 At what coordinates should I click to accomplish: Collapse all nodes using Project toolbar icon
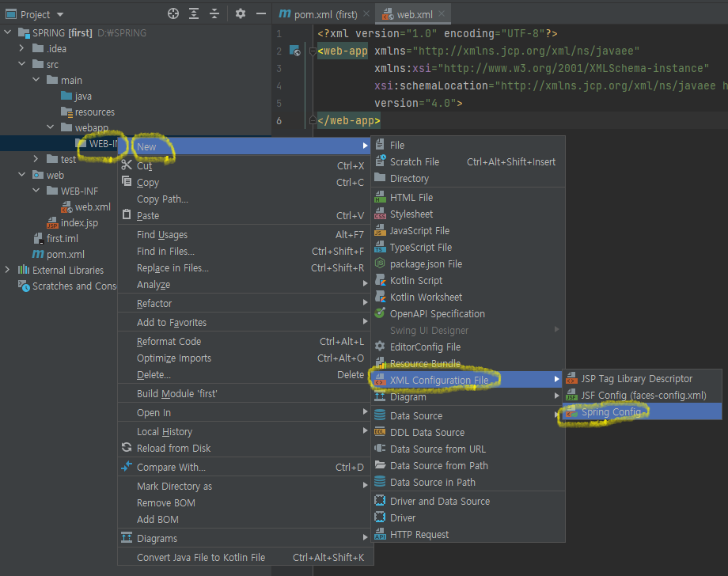click(214, 13)
